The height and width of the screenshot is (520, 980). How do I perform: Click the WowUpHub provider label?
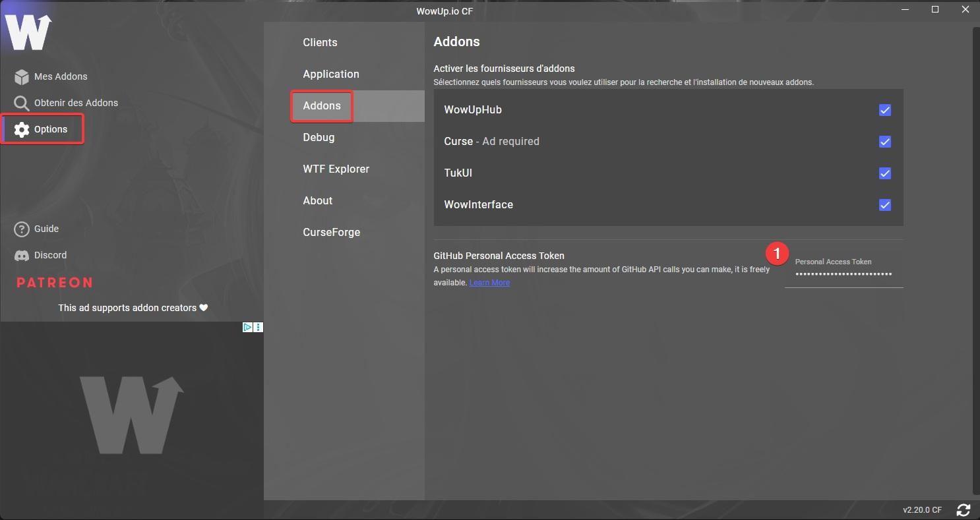473,110
